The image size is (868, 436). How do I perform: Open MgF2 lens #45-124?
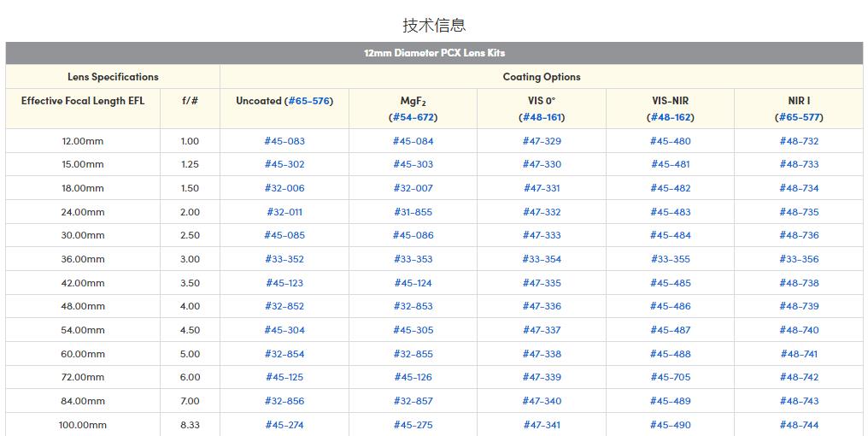413,283
